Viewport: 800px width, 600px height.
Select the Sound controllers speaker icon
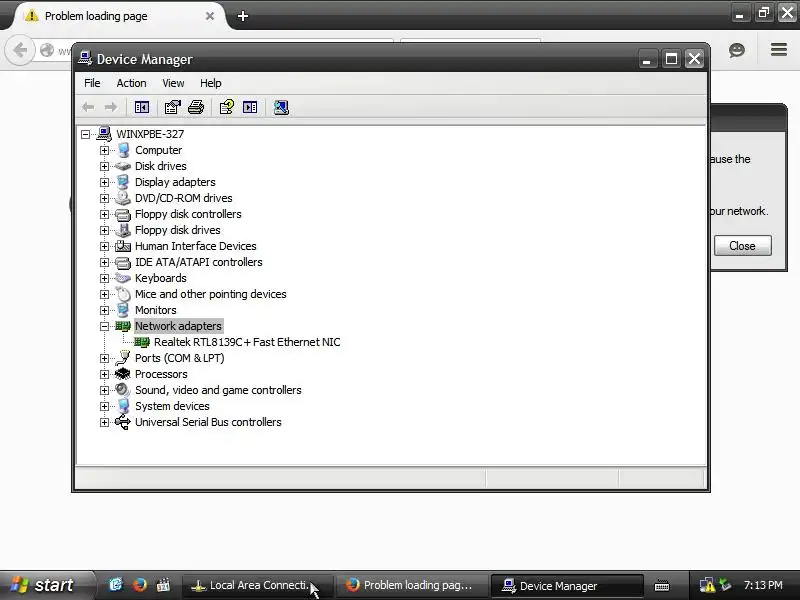tap(123, 390)
